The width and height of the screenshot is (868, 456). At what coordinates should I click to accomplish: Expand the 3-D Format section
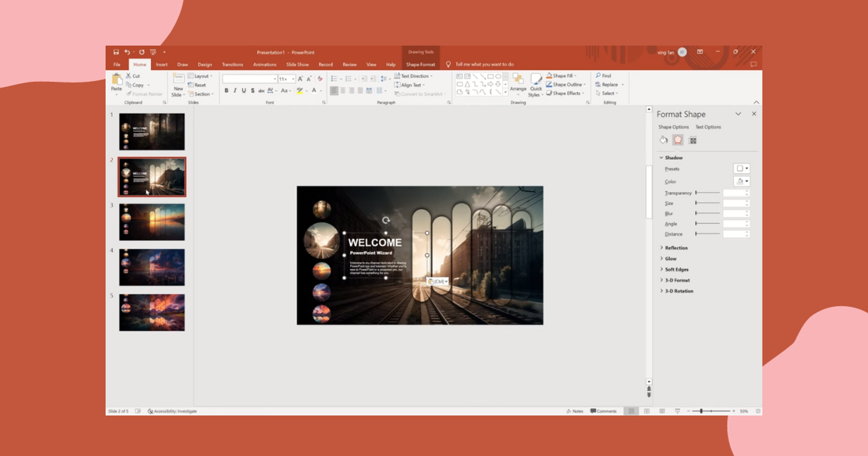point(674,280)
